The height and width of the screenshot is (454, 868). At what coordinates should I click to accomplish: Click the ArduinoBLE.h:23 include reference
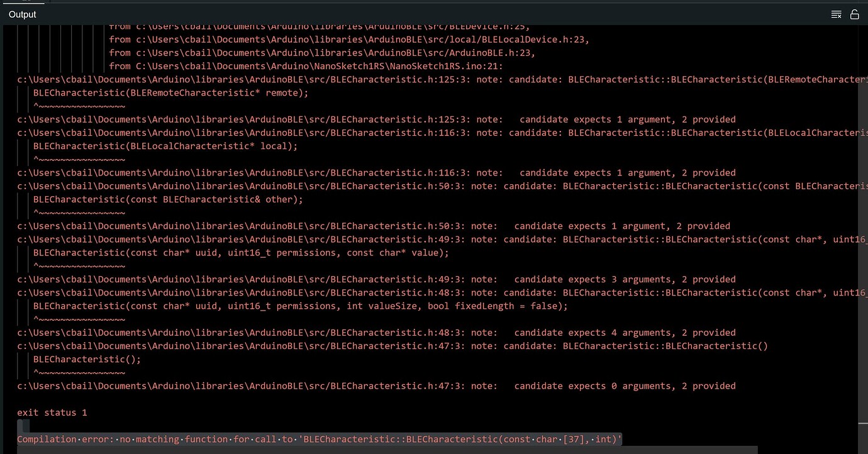pyautogui.click(x=314, y=52)
